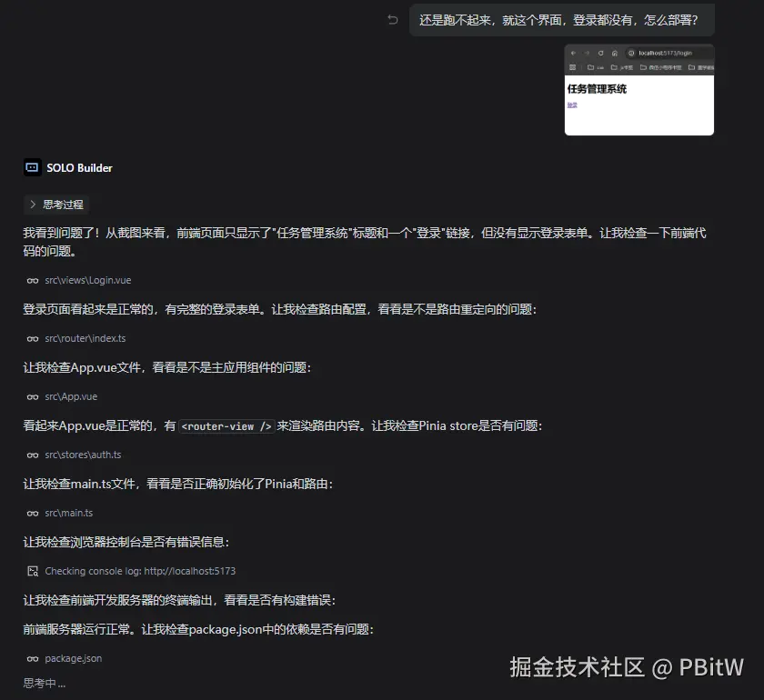Click the 任务管理系统 heading in the thumbnail

597,89
